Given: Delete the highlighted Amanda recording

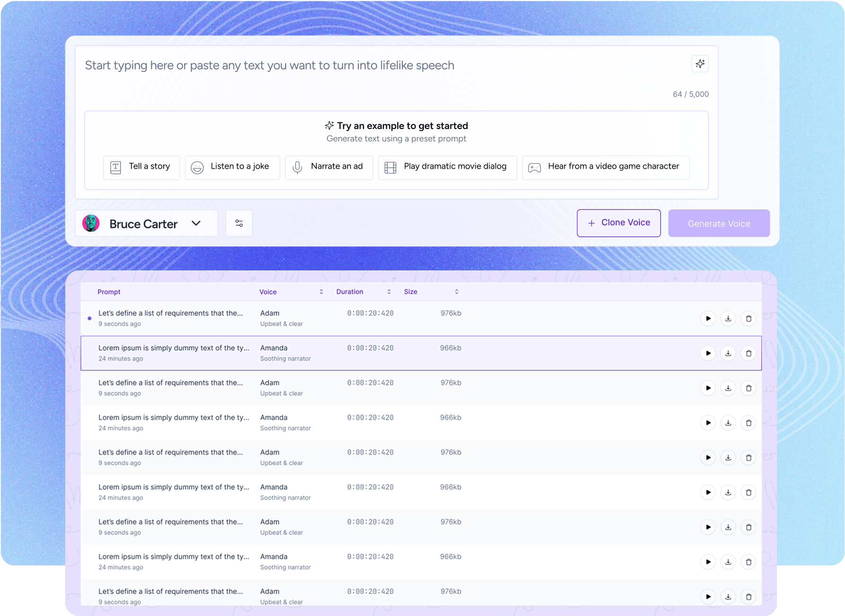Looking at the screenshot, I should click(x=749, y=353).
